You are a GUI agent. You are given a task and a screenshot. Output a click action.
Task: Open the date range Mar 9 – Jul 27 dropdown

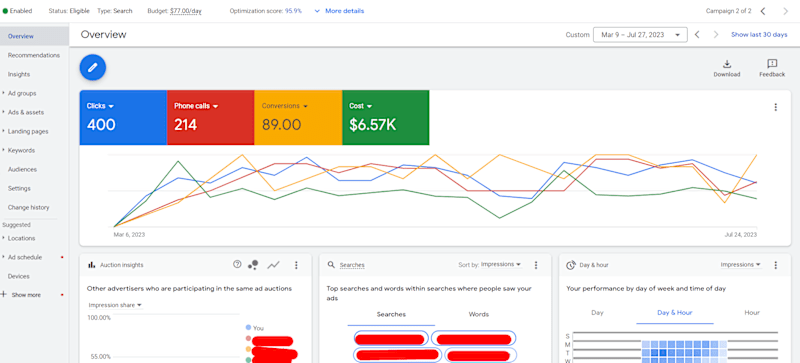click(640, 35)
